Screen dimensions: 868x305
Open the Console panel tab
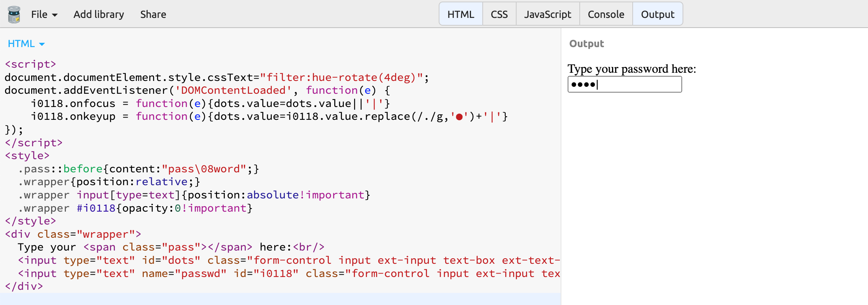tap(606, 14)
